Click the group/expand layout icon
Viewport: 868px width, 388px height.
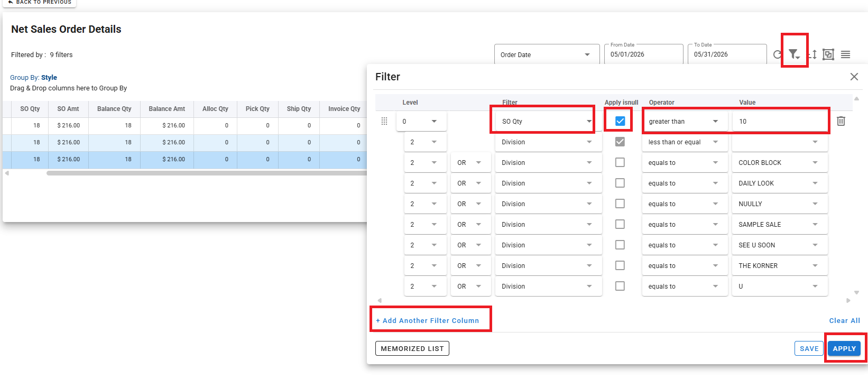[828, 54]
